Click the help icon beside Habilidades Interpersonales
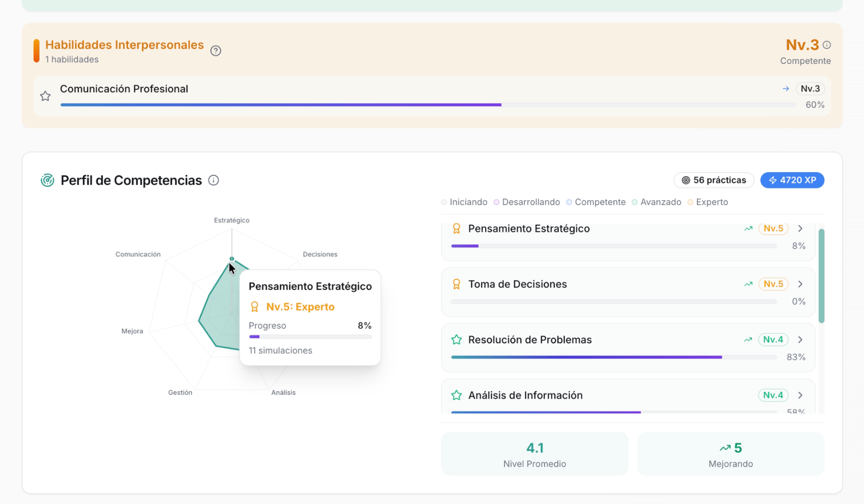 coord(216,51)
